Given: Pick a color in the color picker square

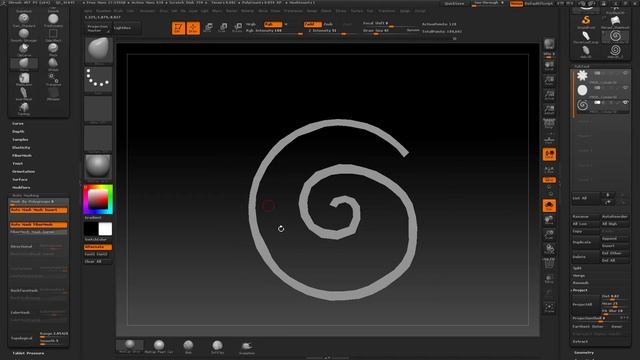Looking at the screenshot, I should pos(98,199).
